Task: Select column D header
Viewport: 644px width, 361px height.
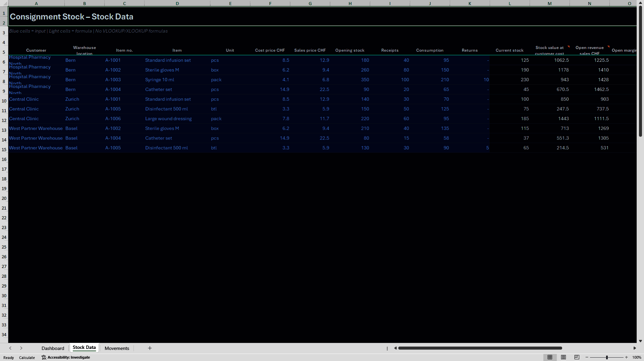Action: click(177, 3)
